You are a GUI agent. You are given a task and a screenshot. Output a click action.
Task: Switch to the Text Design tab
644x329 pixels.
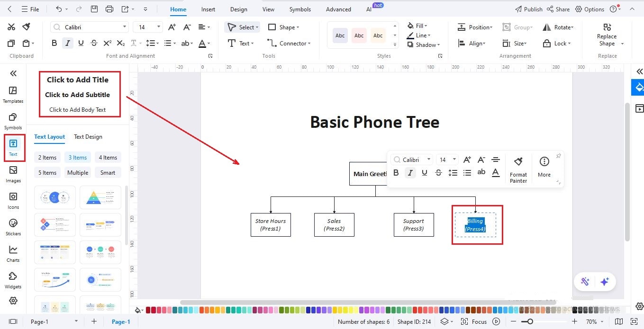(88, 136)
